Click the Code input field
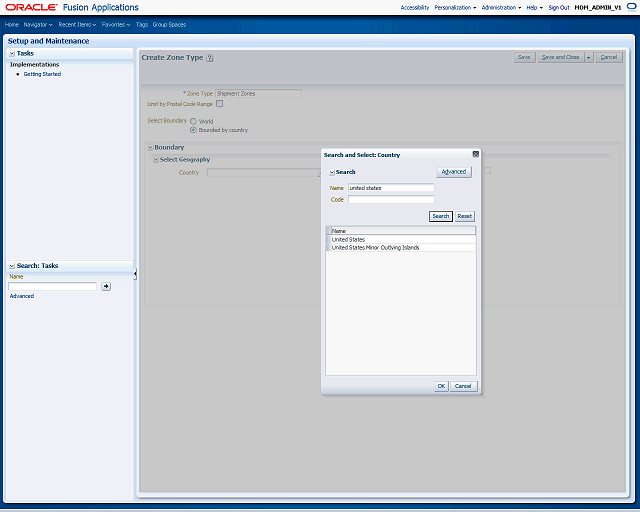 pyautogui.click(x=391, y=200)
